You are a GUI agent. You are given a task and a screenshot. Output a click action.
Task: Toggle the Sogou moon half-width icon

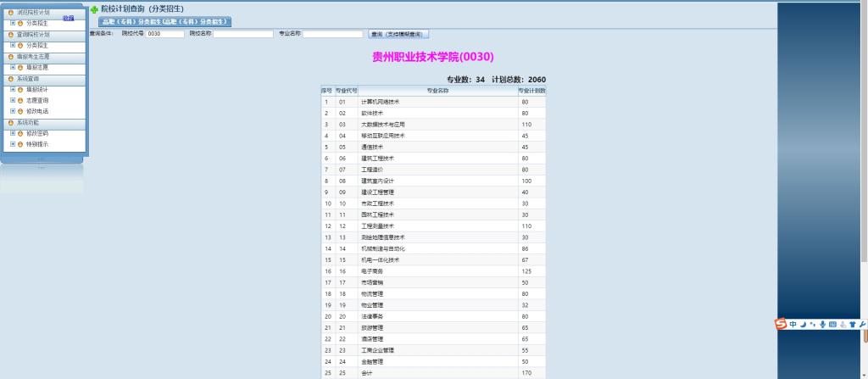(803, 324)
